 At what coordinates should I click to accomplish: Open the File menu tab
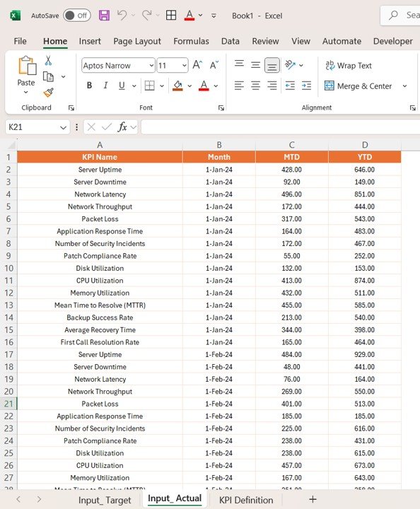[20, 41]
